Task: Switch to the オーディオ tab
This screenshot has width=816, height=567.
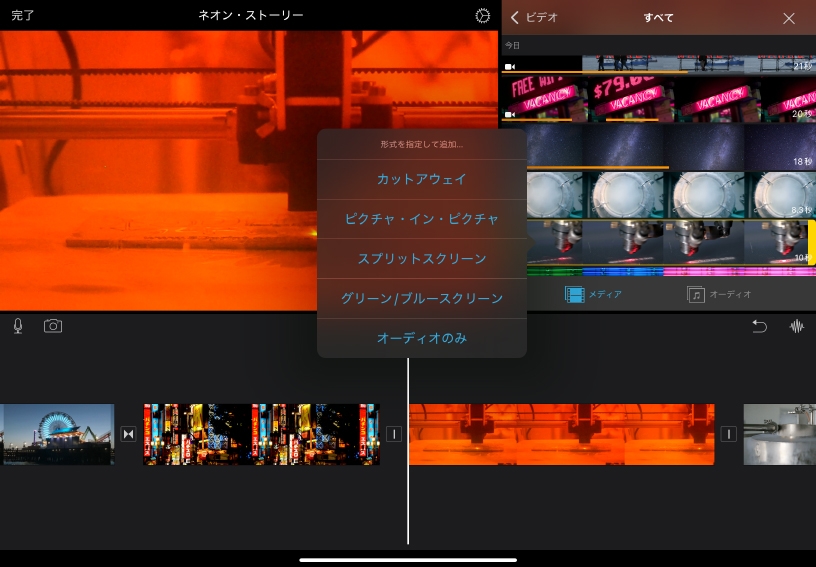Action: (x=719, y=294)
